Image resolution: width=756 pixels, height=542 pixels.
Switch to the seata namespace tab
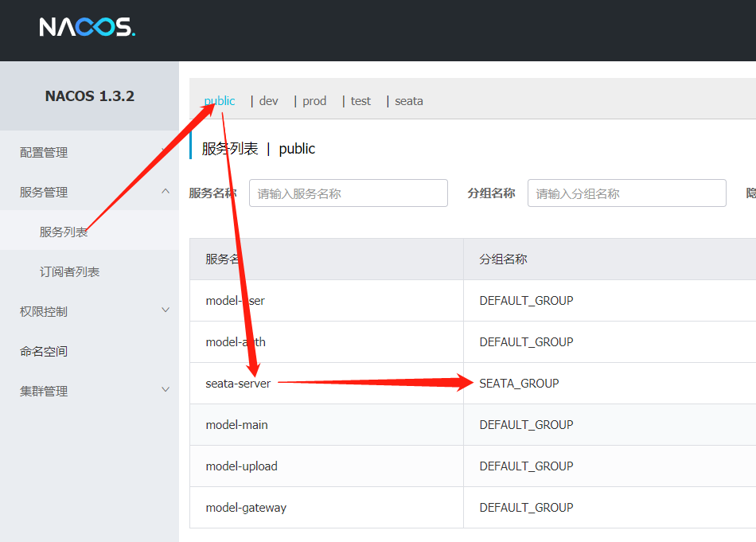[409, 101]
